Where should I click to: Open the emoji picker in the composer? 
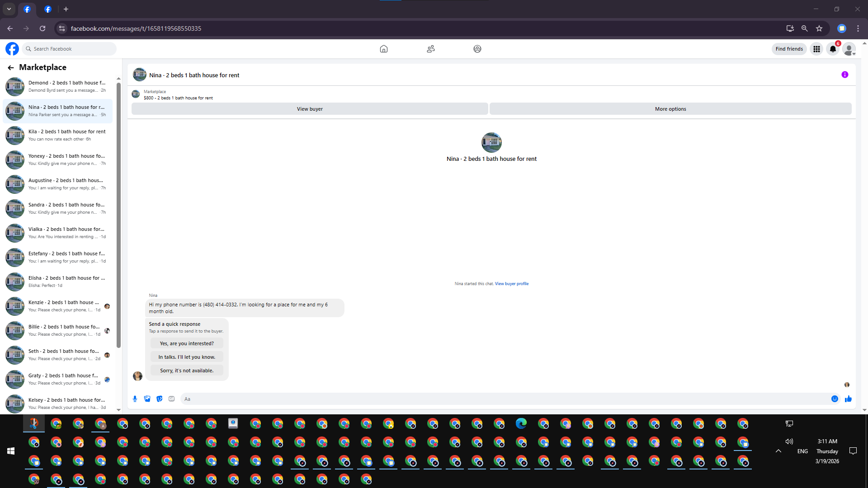835,399
